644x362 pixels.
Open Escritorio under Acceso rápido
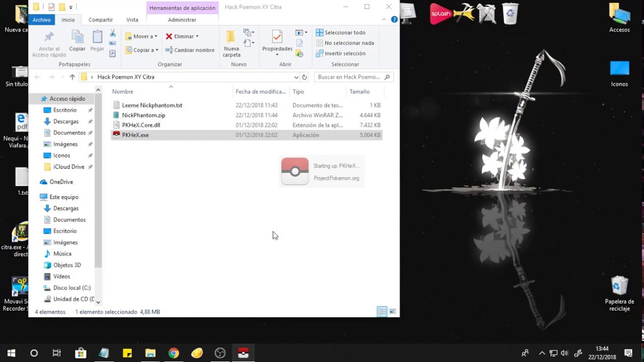click(x=65, y=110)
